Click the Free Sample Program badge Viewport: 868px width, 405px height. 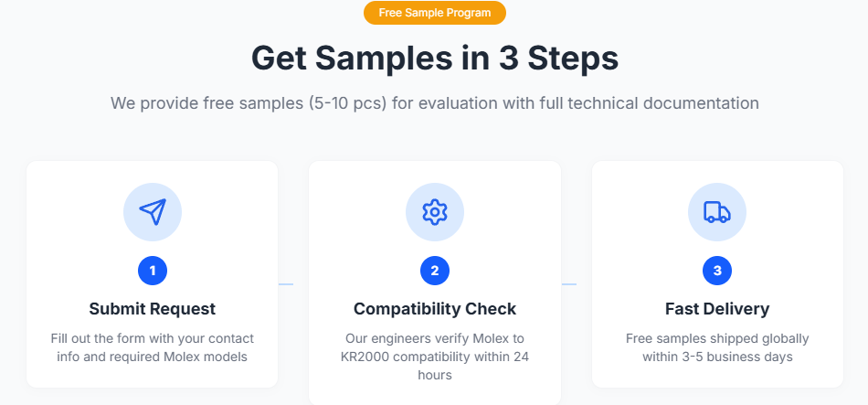pos(434,13)
